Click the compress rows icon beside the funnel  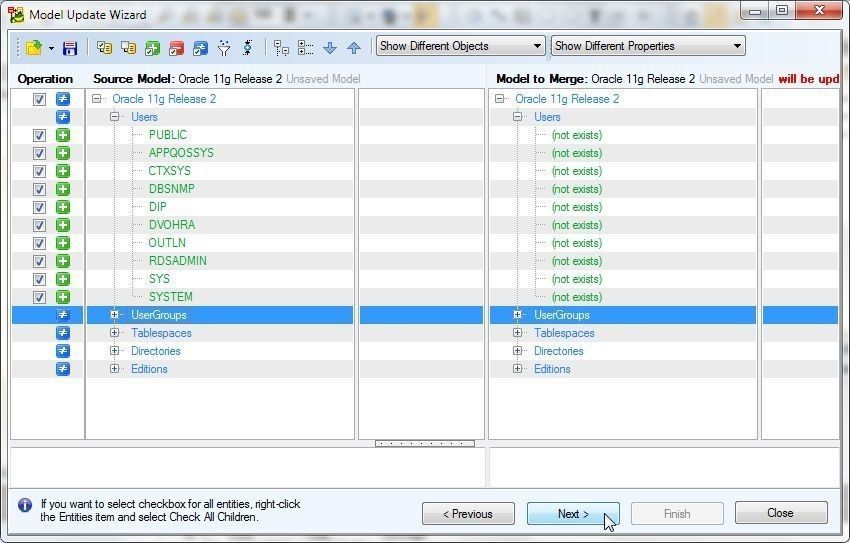248,48
